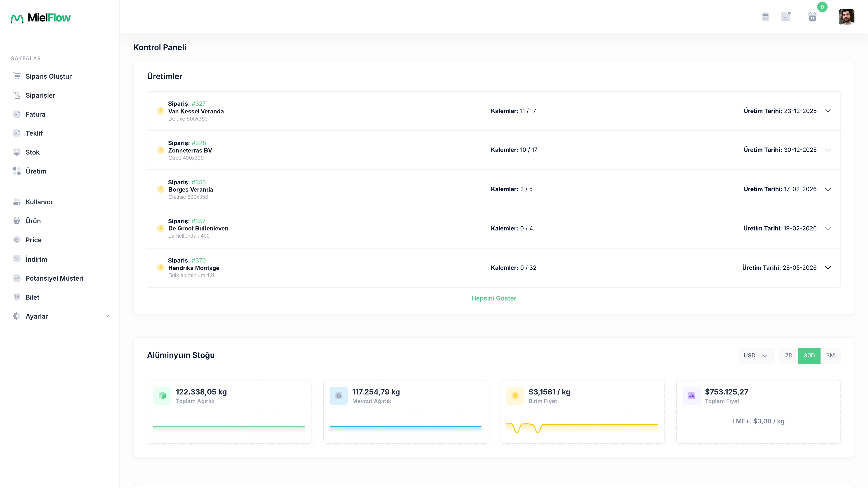
Task: Click the cart count badge showing 0
Action: 822,7
